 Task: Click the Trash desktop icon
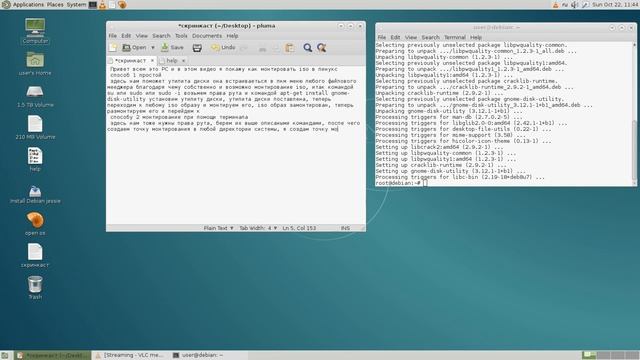[x=35, y=287]
